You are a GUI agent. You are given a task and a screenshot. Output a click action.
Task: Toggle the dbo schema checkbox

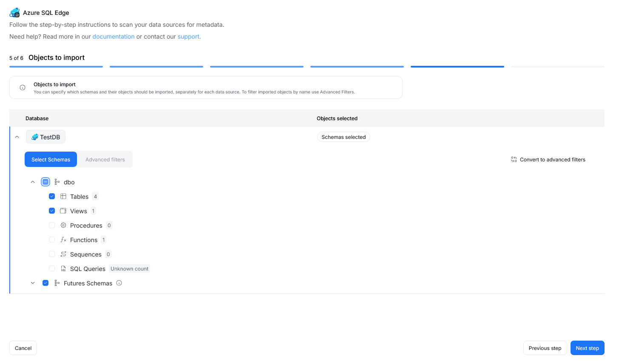tap(45, 182)
